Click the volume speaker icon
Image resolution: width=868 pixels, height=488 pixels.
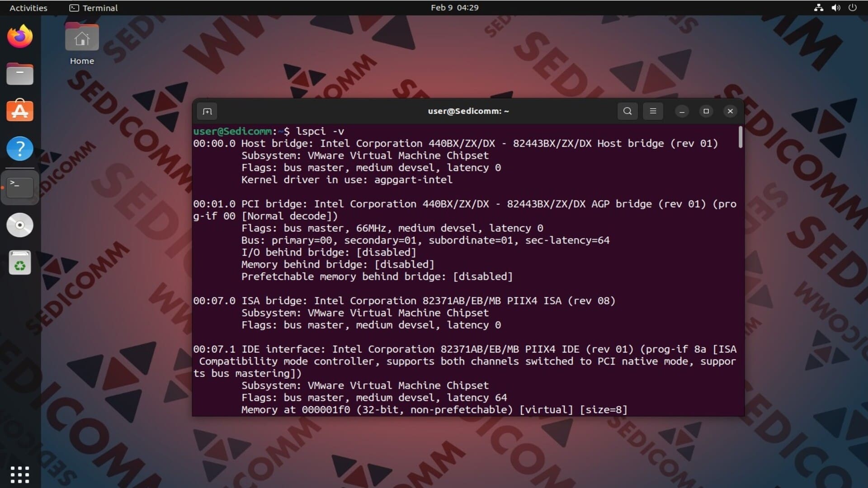[x=835, y=8]
